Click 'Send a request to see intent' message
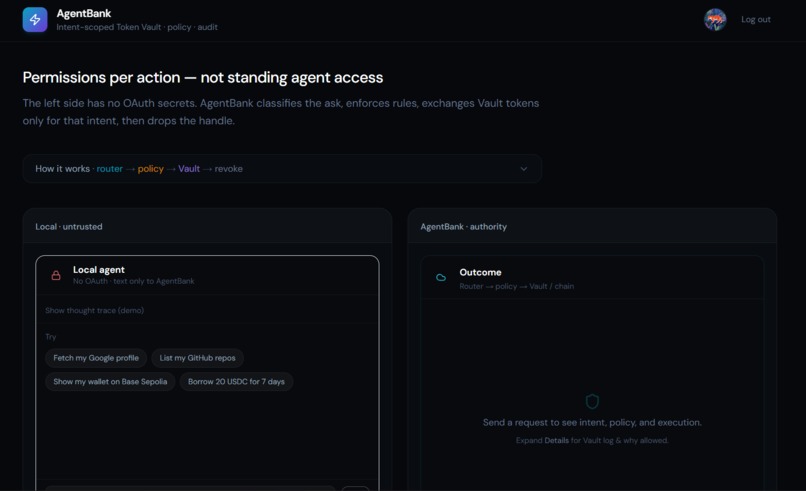 click(x=592, y=423)
